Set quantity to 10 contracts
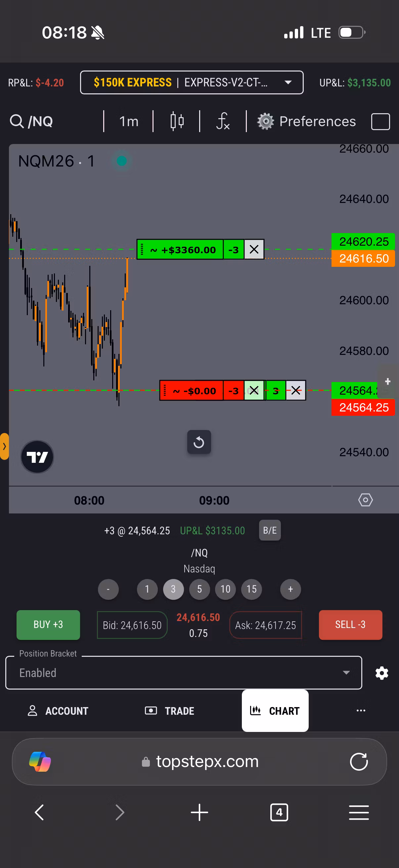This screenshot has width=399, height=868. [x=225, y=589]
